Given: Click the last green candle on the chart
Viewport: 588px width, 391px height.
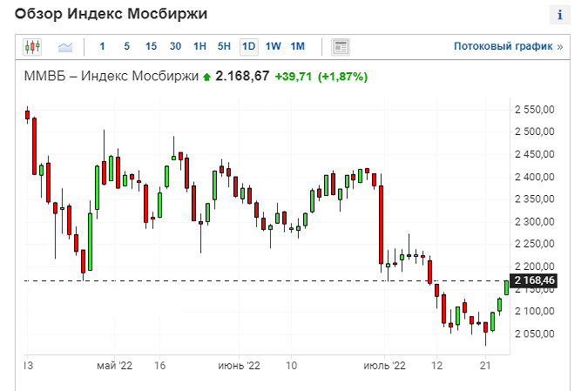Looking at the screenshot, I should [506, 287].
